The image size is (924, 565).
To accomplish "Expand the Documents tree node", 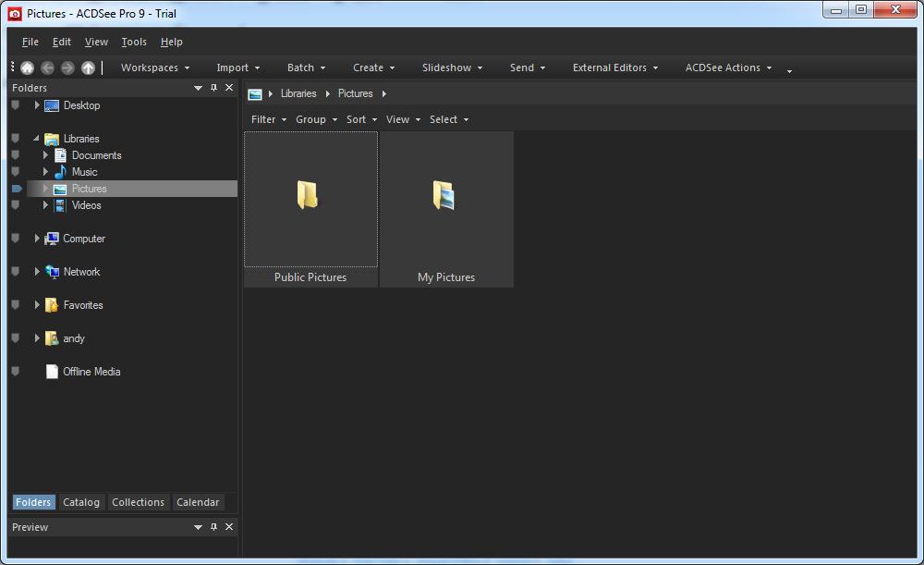I will point(46,155).
